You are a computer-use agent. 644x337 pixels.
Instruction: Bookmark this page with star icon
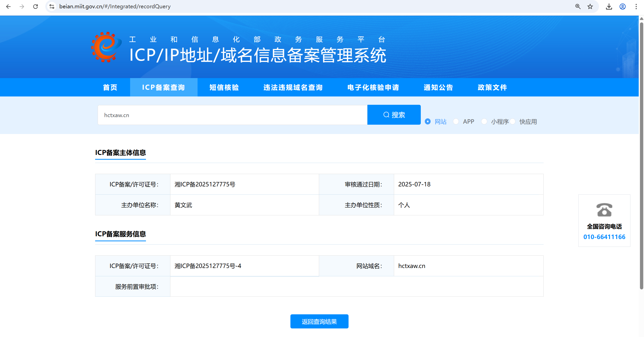coord(590,7)
